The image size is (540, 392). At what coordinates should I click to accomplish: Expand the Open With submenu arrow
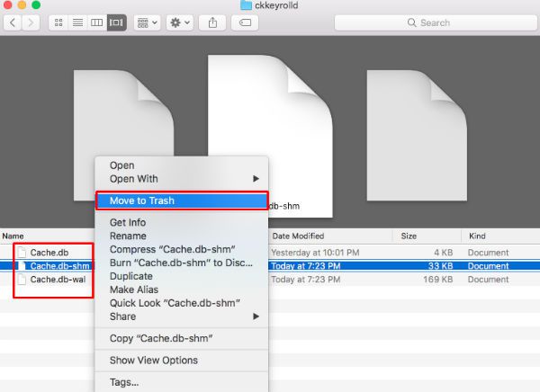256,179
